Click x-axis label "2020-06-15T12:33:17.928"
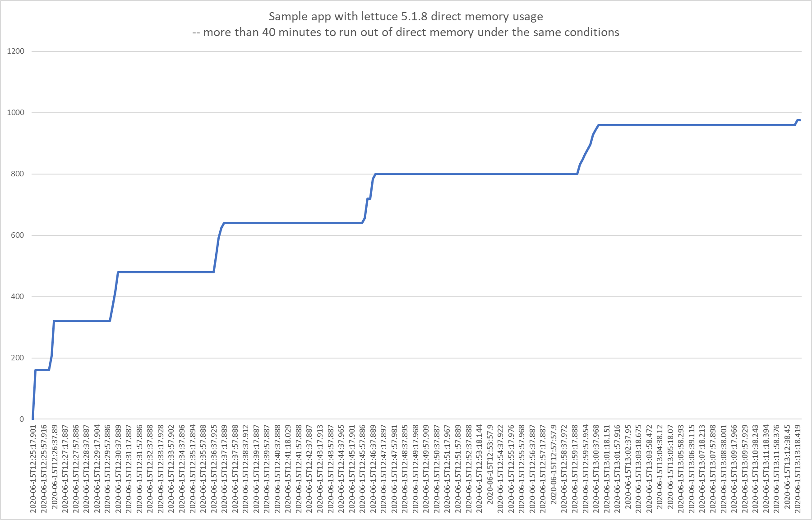812x520 pixels. coord(161,469)
